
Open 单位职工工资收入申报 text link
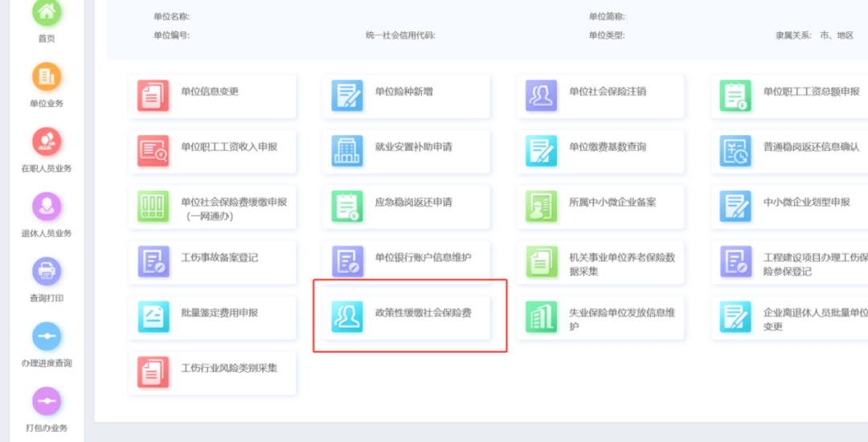[229, 147]
